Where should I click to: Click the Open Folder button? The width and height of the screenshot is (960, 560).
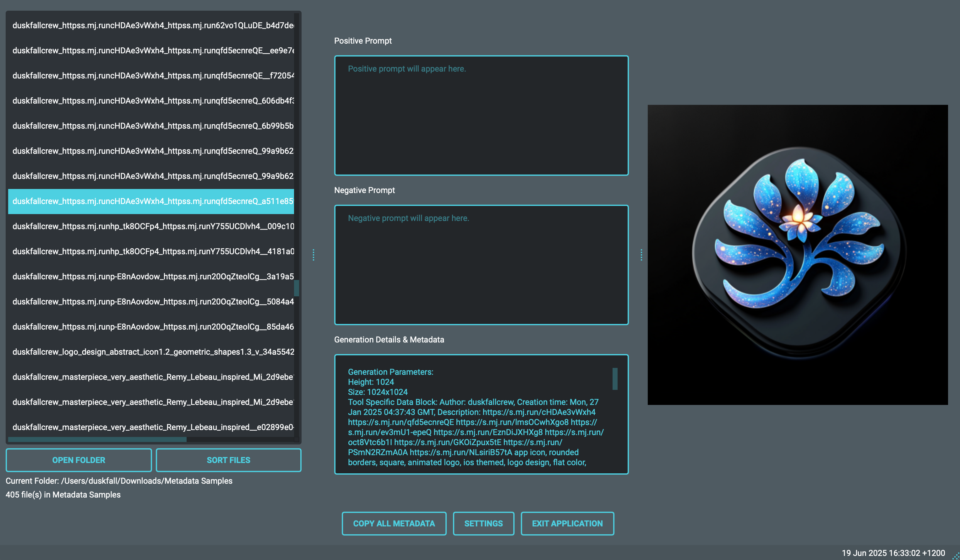pyautogui.click(x=79, y=460)
